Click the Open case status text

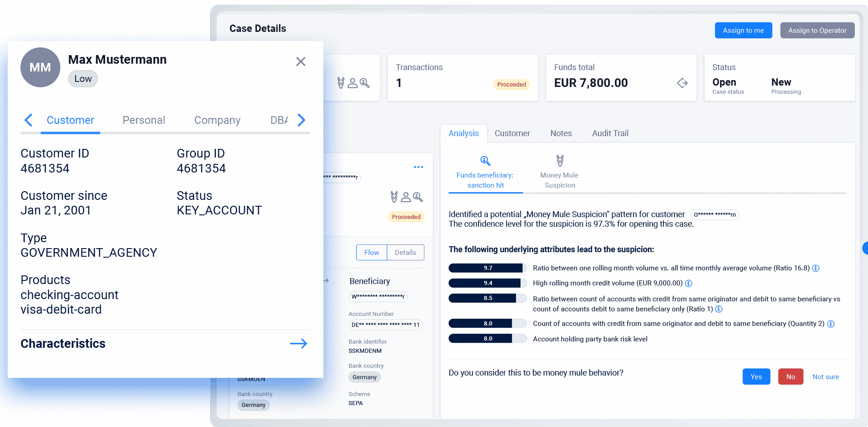click(724, 82)
